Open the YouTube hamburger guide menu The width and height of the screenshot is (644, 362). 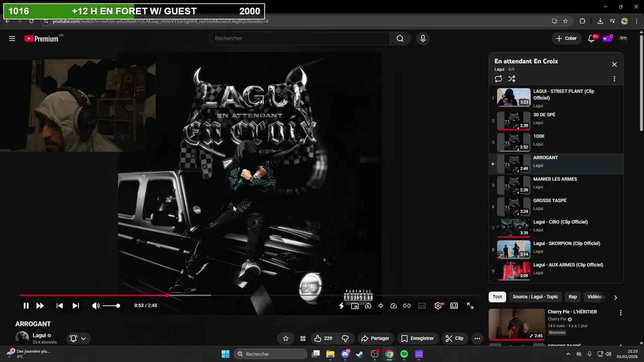point(12,39)
